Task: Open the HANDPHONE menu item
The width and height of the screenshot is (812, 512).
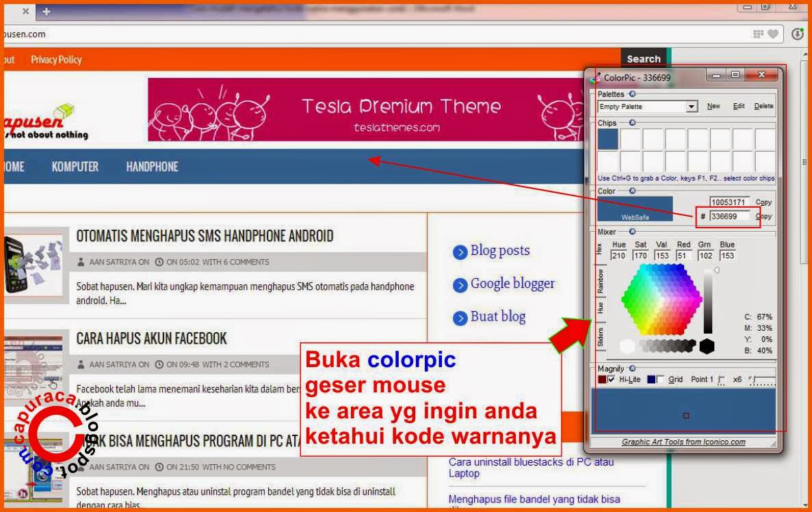Action: [153, 167]
